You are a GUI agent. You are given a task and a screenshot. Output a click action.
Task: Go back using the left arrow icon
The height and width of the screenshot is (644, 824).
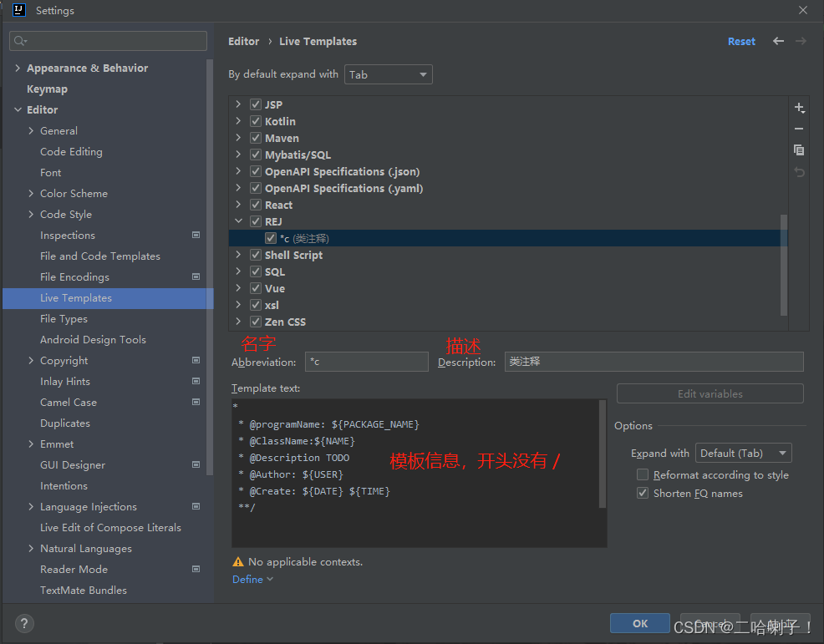[x=778, y=41]
